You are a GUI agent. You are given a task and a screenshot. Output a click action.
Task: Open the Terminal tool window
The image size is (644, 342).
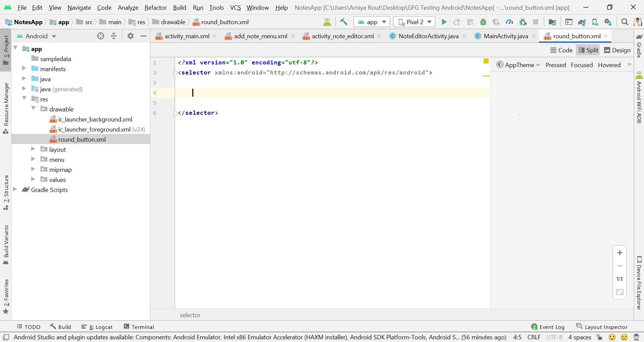click(x=139, y=327)
